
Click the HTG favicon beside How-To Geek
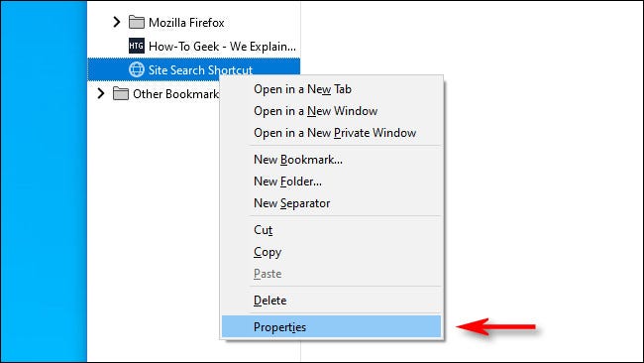pyautogui.click(x=137, y=46)
